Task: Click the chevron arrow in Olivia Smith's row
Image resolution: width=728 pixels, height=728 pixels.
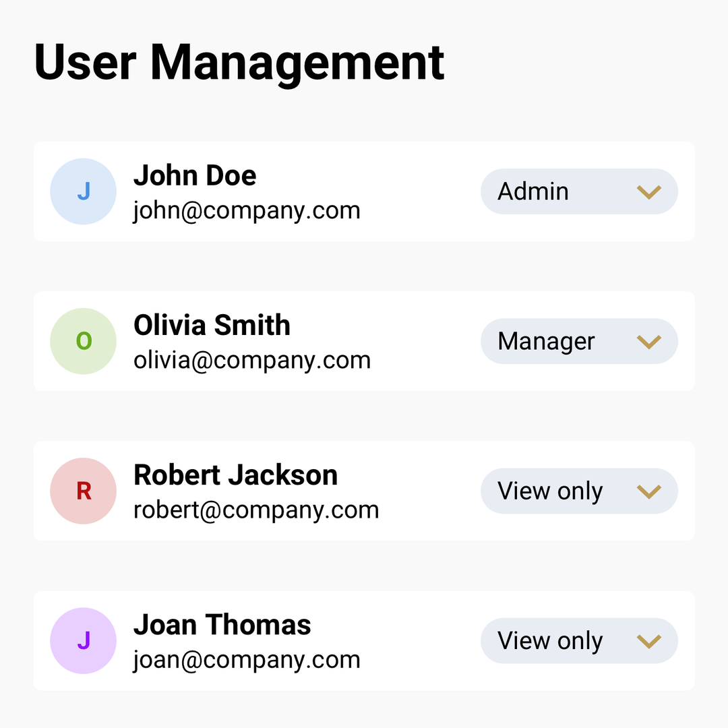Action: tap(648, 342)
